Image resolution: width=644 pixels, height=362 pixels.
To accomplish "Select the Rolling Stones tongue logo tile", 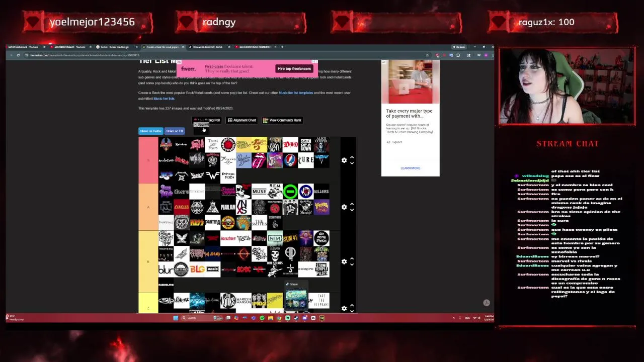I will click(x=259, y=160).
